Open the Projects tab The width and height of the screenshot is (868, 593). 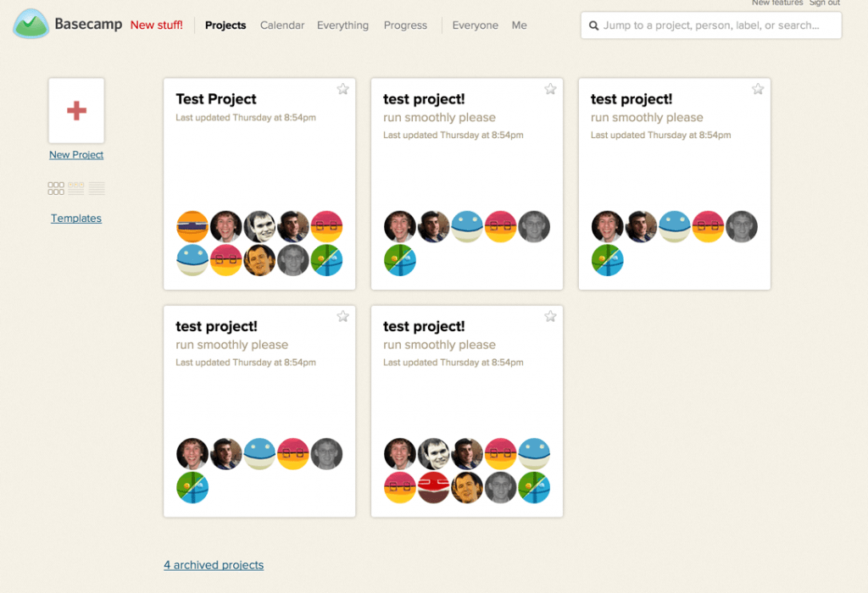(x=225, y=25)
